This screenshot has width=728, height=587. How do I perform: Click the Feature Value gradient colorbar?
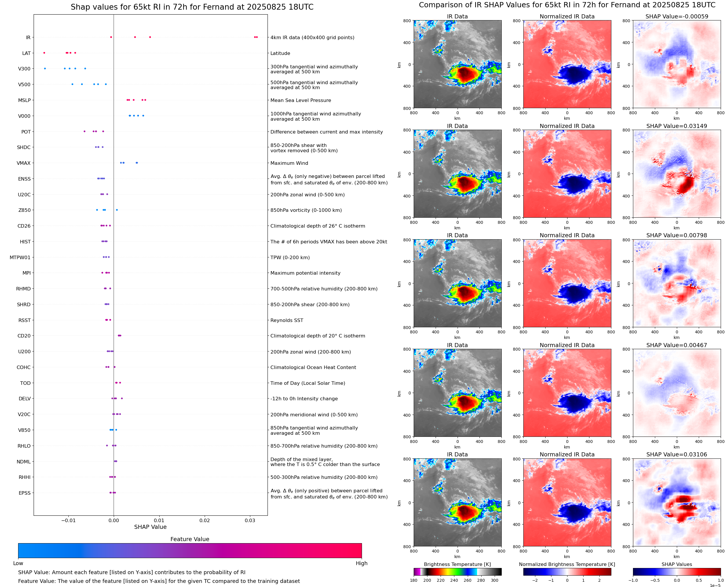click(x=190, y=550)
